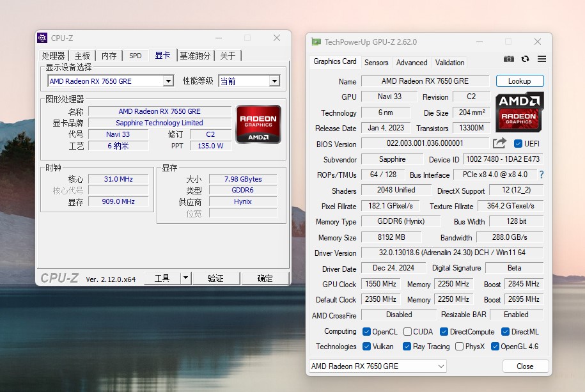Open the 基准跑分 tab in CPU-Z
Viewport: 585px width, 392px height.
(195, 56)
